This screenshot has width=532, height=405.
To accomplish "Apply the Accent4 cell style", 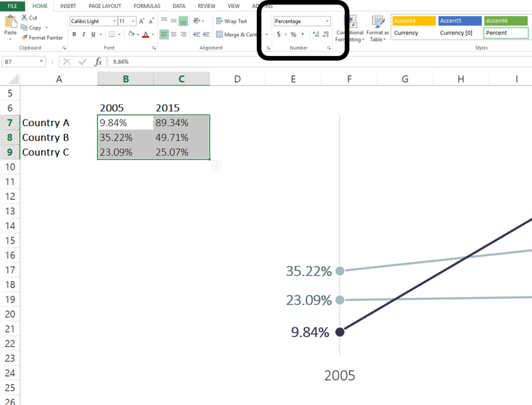I will point(414,21).
